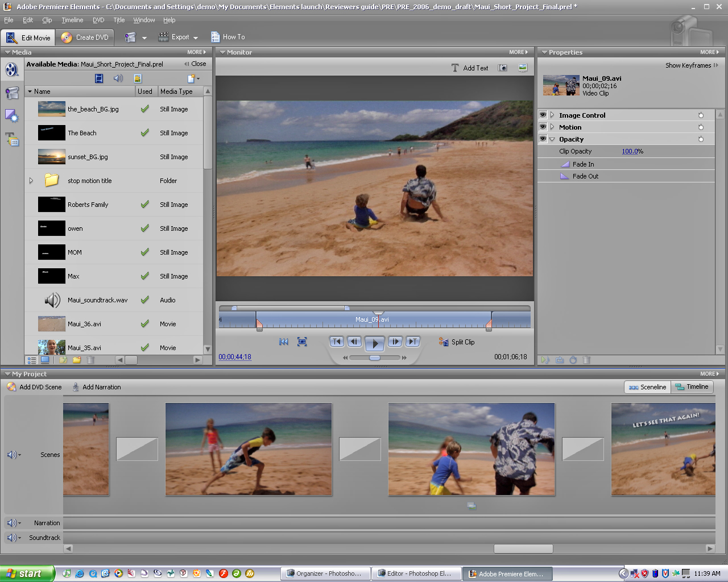Click the Create DVD button
728x582 pixels.
pos(85,38)
